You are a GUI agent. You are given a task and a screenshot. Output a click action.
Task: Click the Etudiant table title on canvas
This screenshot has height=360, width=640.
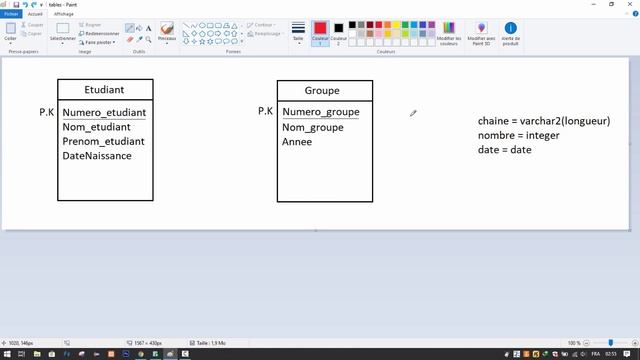coord(104,89)
